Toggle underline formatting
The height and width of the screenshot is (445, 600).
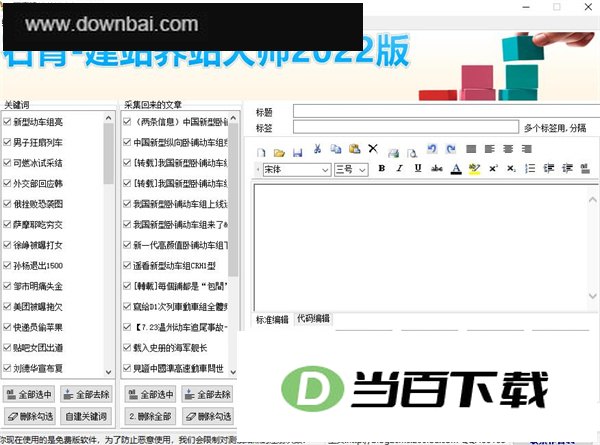pyautogui.click(x=418, y=168)
